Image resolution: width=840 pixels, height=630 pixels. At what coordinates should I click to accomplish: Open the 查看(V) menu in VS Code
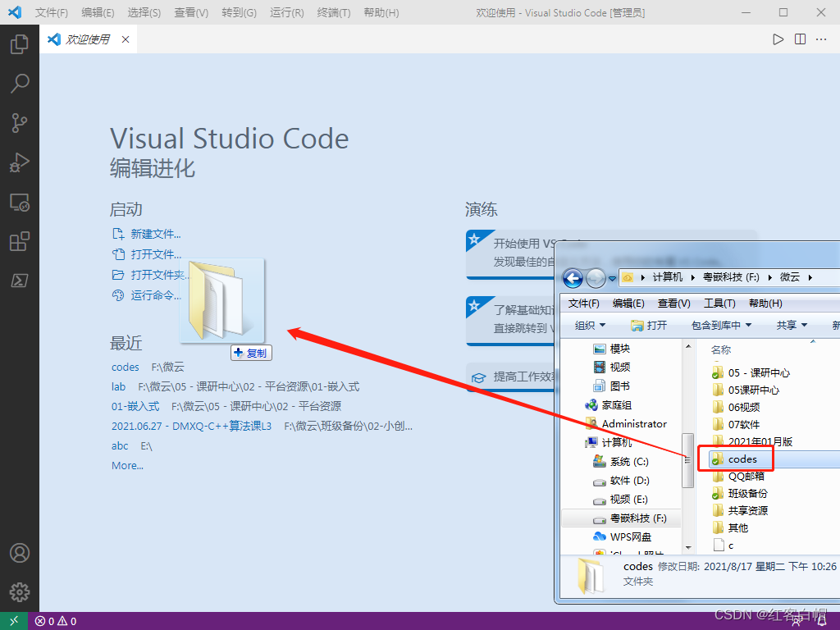coord(191,12)
